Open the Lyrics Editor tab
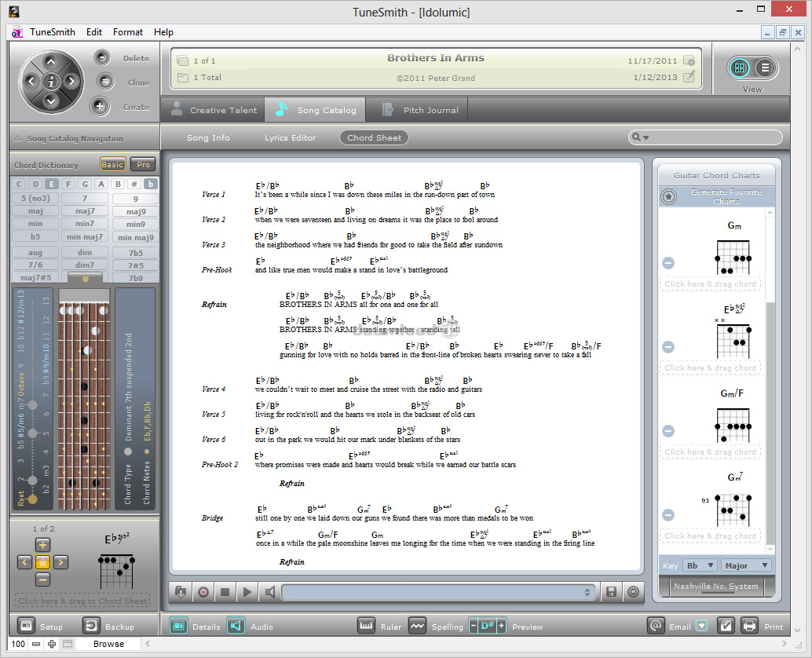This screenshot has height=658, width=812. 290,137
